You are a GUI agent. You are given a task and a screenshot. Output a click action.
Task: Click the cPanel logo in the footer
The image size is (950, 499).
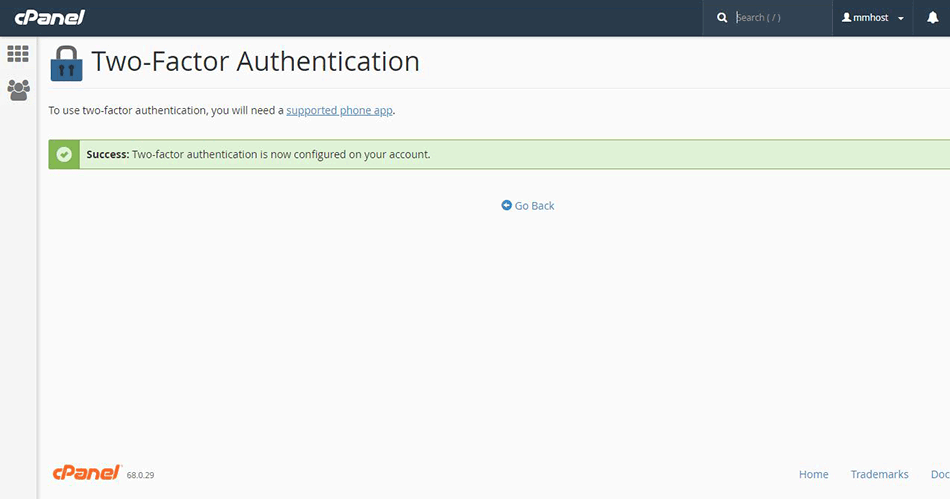coord(86,472)
